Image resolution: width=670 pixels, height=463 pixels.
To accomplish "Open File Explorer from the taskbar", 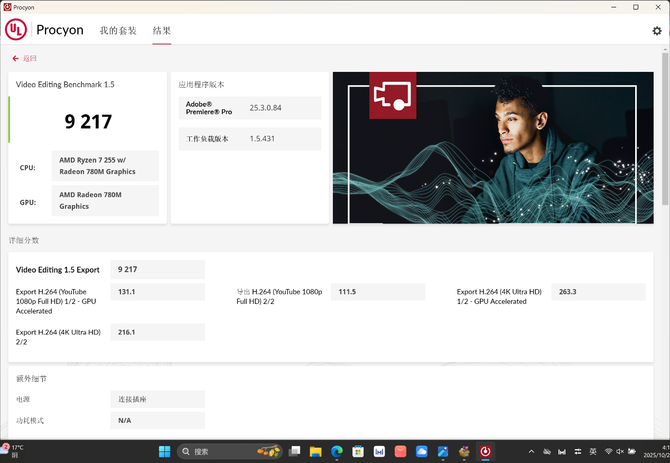I will point(315,451).
